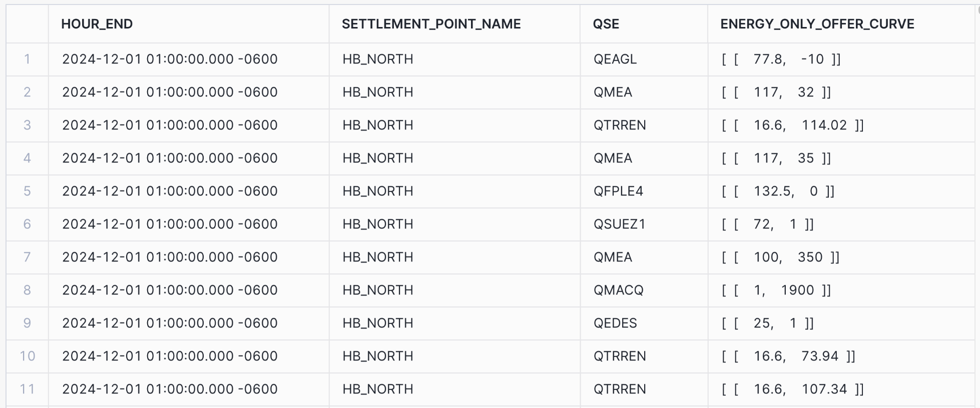Select the QEDES cell
The height and width of the screenshot is (408, 980).
(615, 323)
